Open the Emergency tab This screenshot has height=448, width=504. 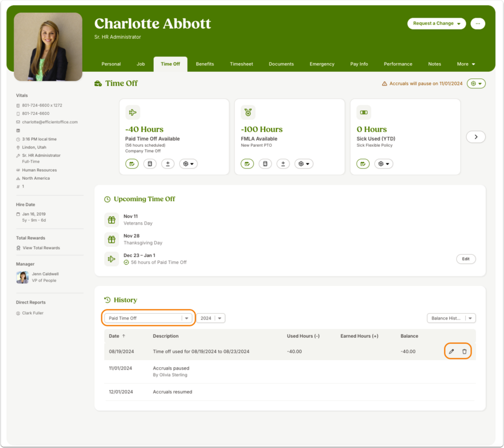point(322,64)
